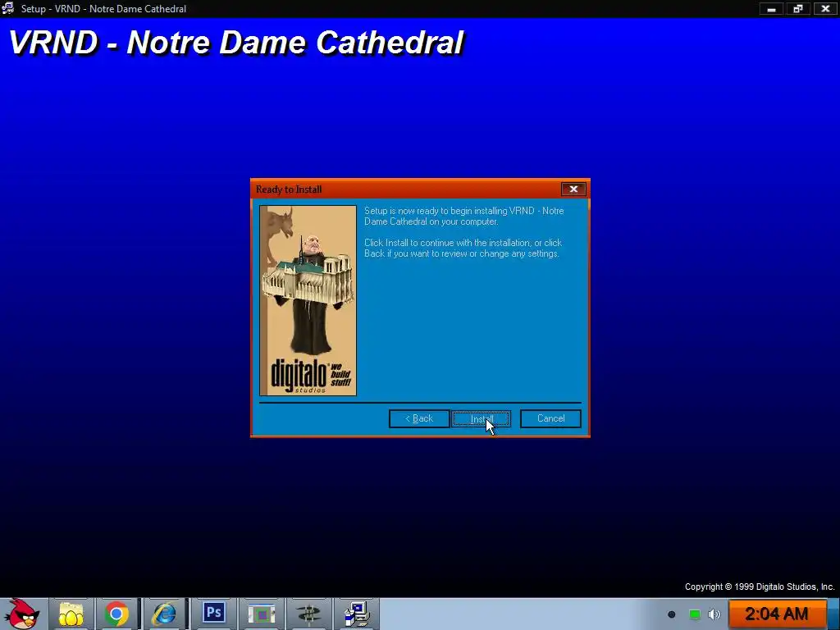Open the arrows swap taskbar icon

pyautogui.click(x=308, y=614)
